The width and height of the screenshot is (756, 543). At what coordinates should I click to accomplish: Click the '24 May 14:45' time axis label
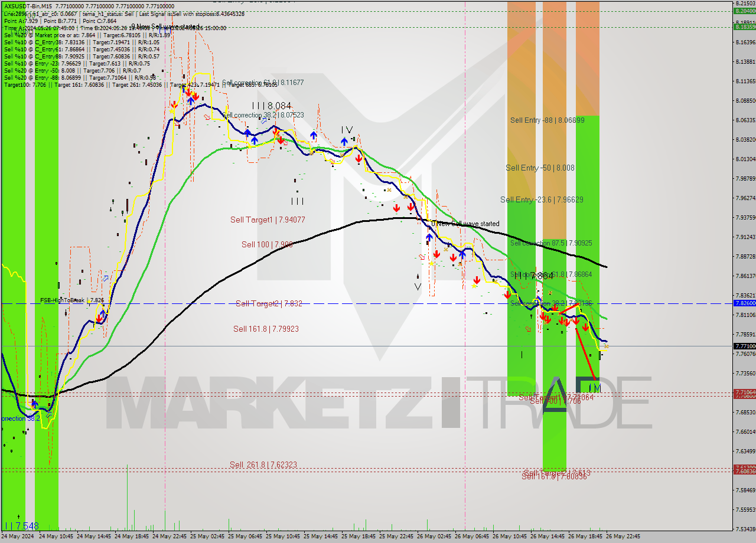[x=94, y=537]
